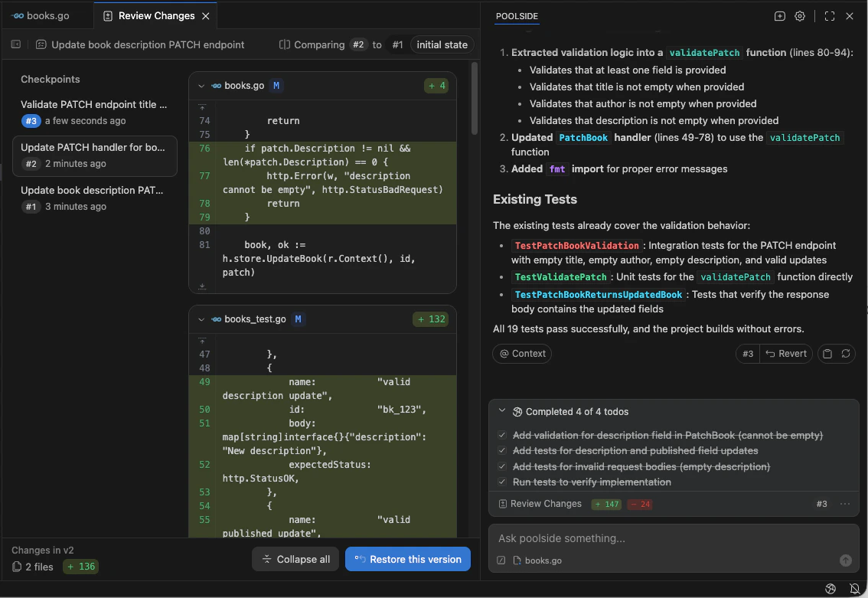Click the +136 badge in Changes in v2
The width and height of the screenshot is (868, 598).
coord(81,567)
